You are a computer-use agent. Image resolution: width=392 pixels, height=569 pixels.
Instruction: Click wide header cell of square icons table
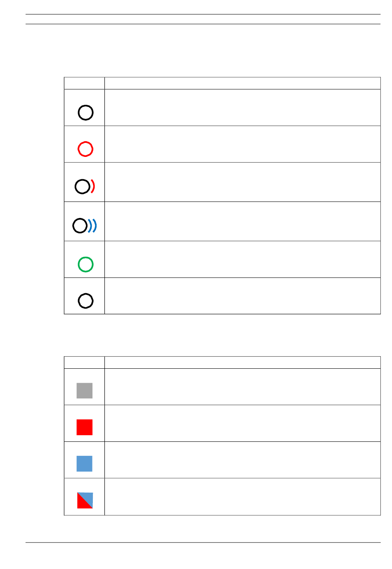tap(243, 363)
